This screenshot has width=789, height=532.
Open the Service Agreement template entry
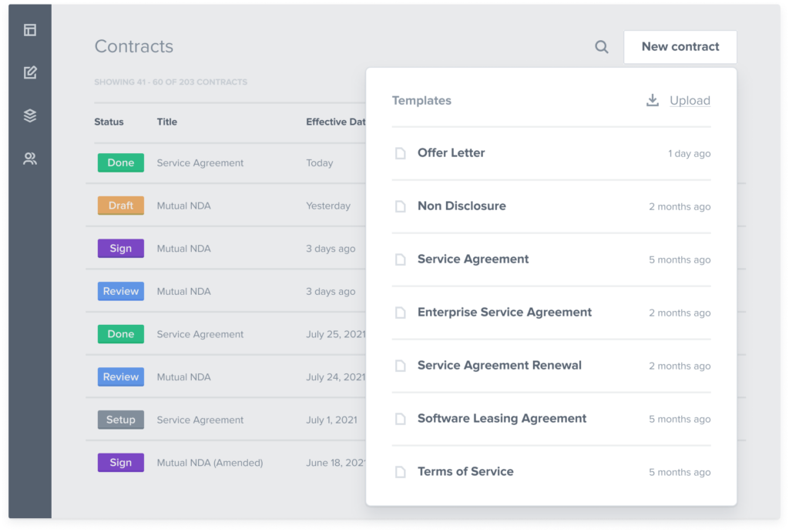pyautogui.click(x=472, y=259)
